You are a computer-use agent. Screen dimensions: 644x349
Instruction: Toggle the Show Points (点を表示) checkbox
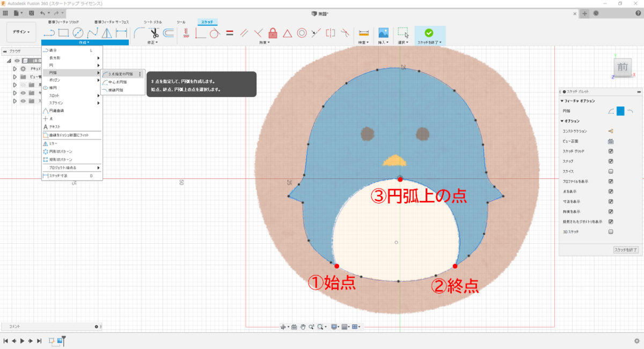pyautogui.click(x=611, y=192)
